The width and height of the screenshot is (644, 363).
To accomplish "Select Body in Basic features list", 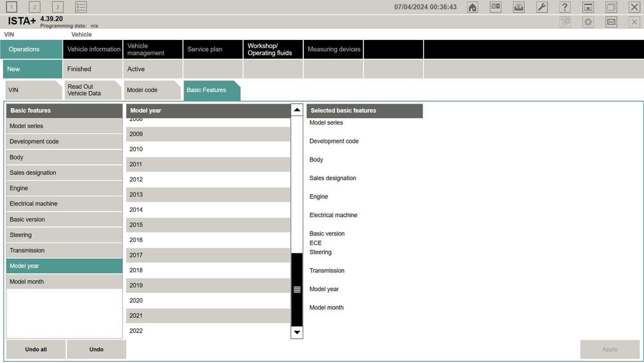I will click(64, 157).
